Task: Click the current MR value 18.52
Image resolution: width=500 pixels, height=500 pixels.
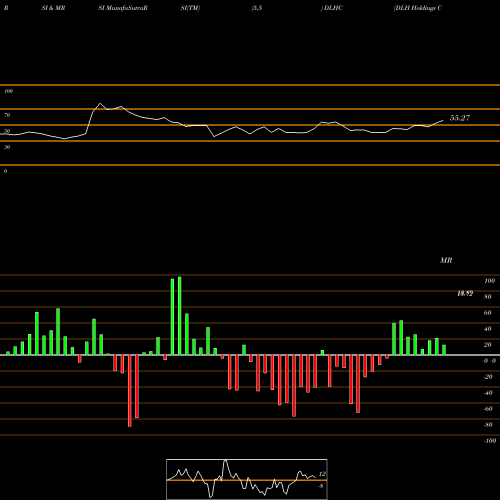Action: coord(465,294)
